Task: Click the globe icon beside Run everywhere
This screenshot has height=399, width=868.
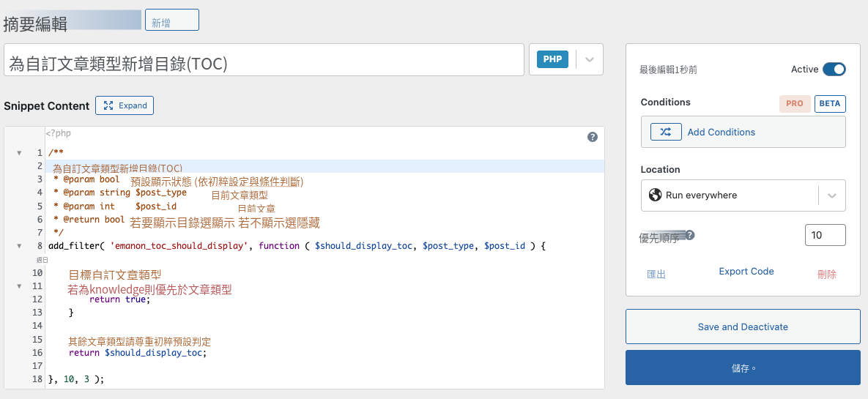Action: coord(655,195)
